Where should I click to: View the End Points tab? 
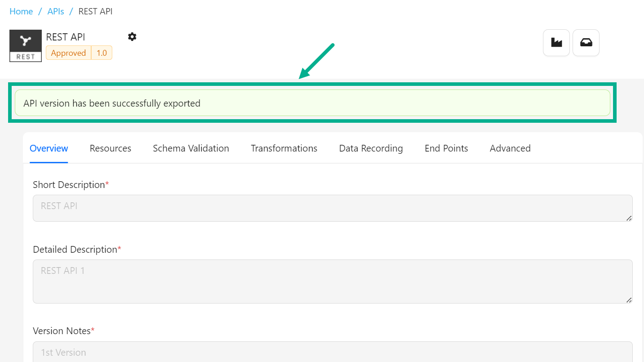446,148
